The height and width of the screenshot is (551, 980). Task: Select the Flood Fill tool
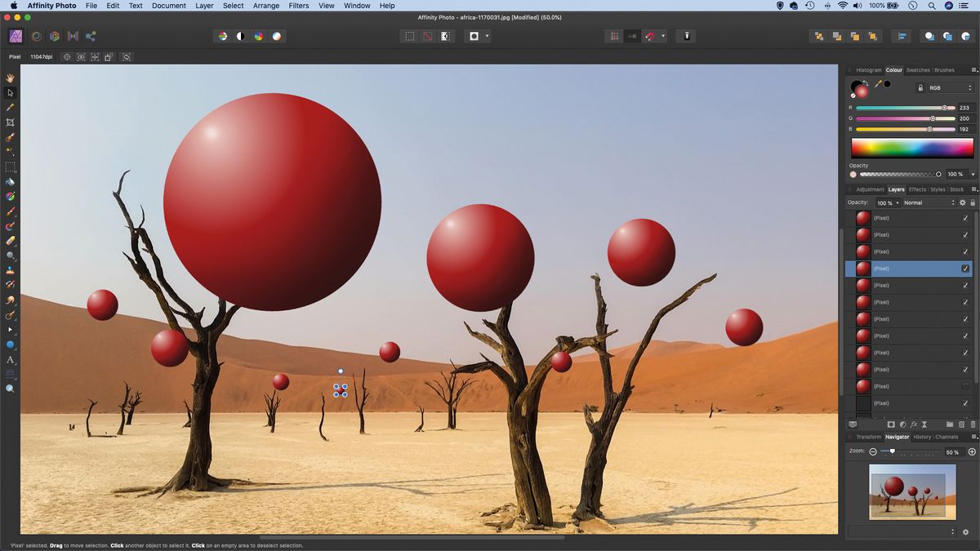click(x=10, y=181)
